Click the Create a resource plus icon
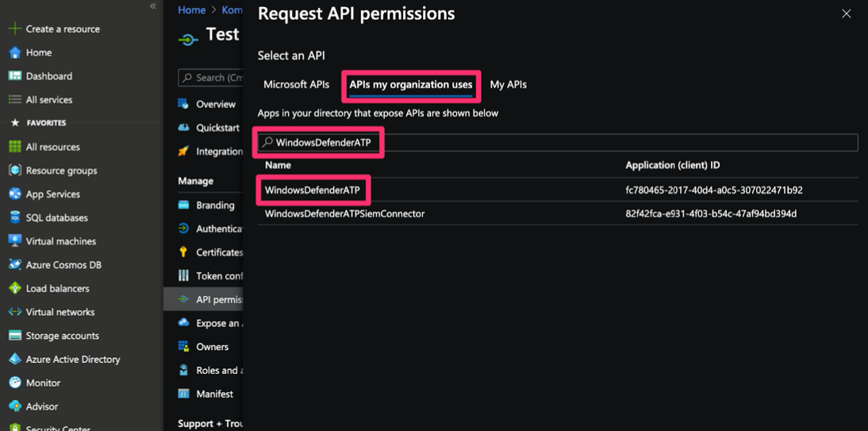This screenshot has width=868, height=431. click(15, 29)
